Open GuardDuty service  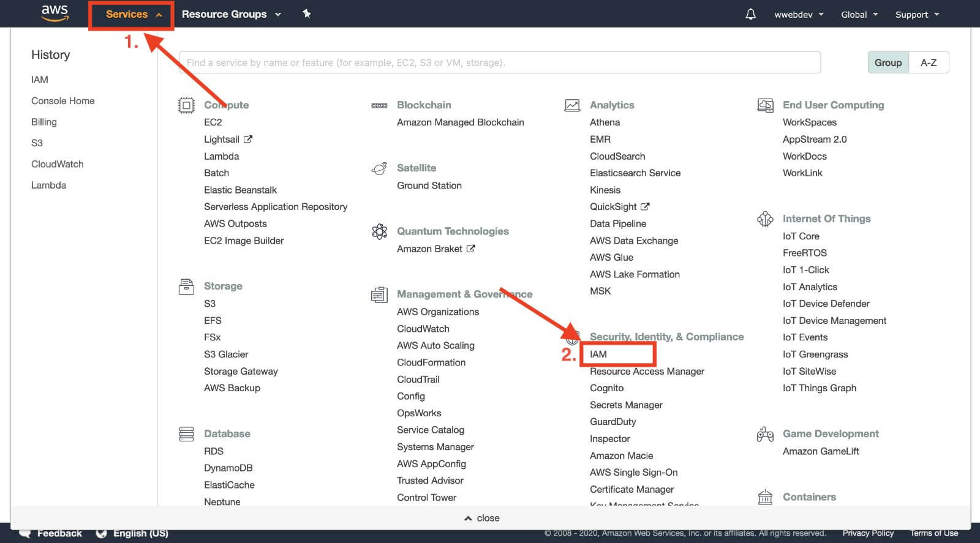tap(612, 422)
